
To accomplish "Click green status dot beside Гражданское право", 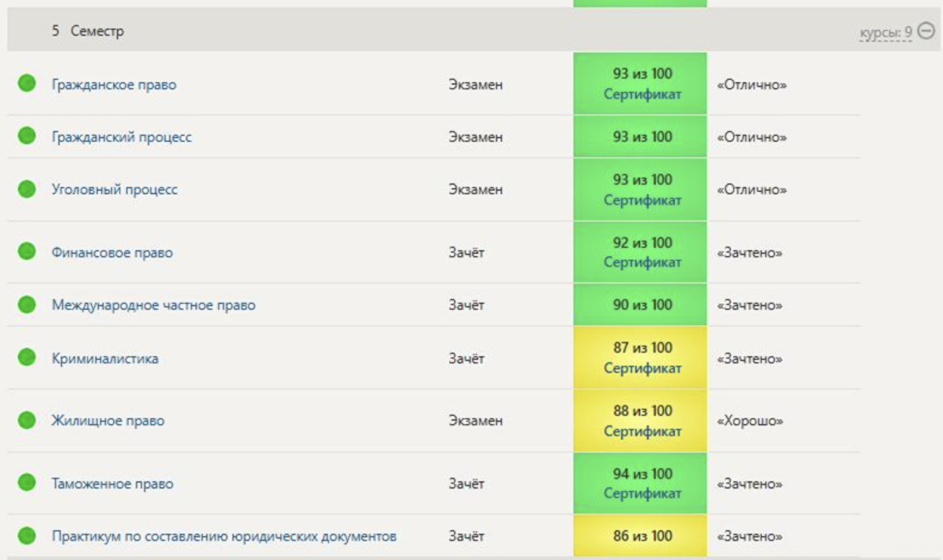I will click(27, 83).
